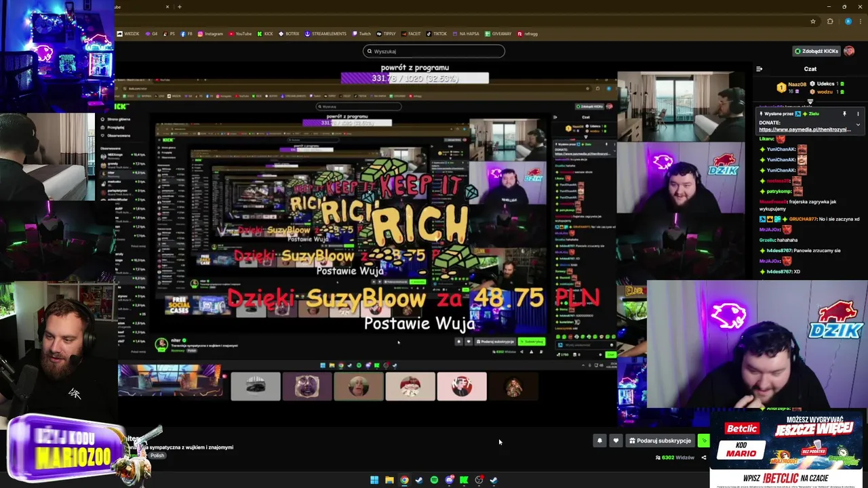Click wodzu in the gift leaderboard
Image resolution: width=868 pixels, height=488 pixels.
coord(825,91)
